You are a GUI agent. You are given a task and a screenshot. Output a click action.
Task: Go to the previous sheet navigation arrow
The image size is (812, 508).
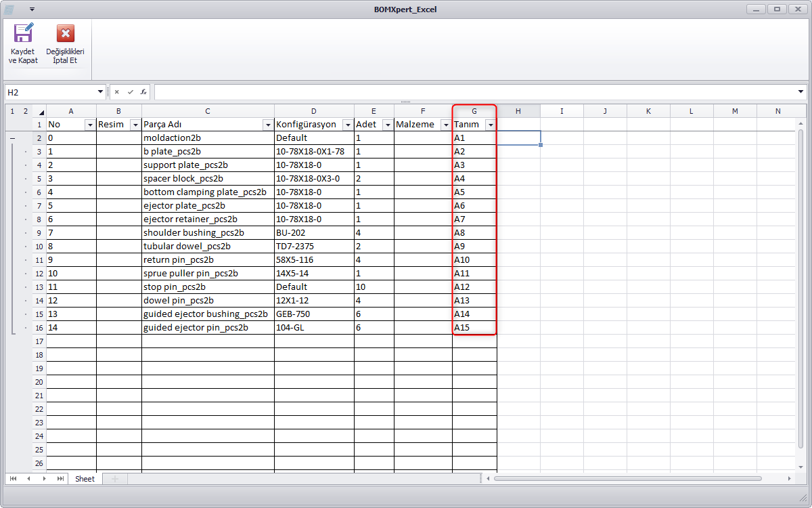[28, 479]
